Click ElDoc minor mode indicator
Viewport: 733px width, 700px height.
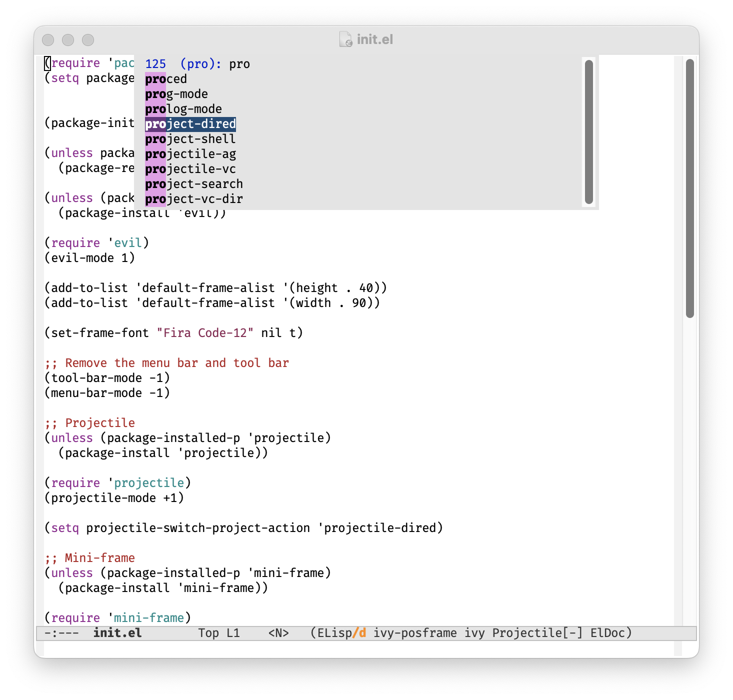coord(607,633)
